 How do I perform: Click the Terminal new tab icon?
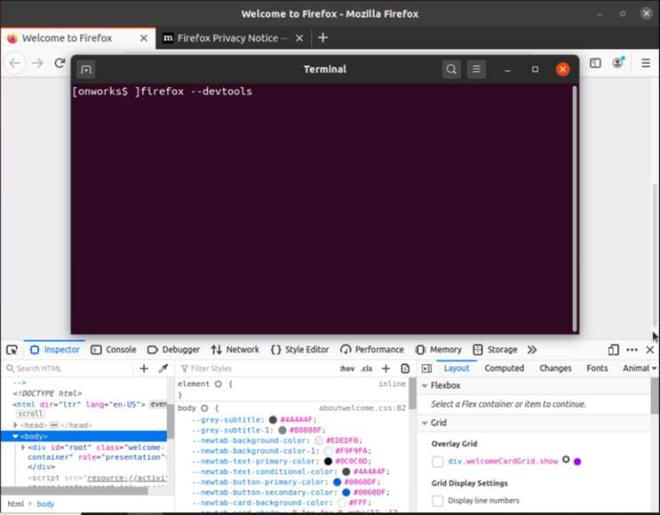[86, 69]
